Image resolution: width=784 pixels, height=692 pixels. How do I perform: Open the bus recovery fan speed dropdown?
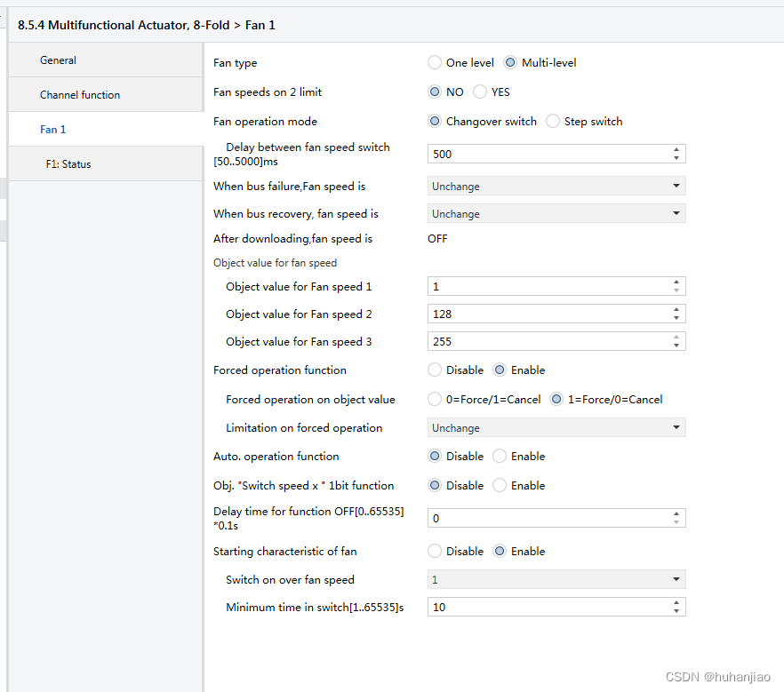(556, 214)
